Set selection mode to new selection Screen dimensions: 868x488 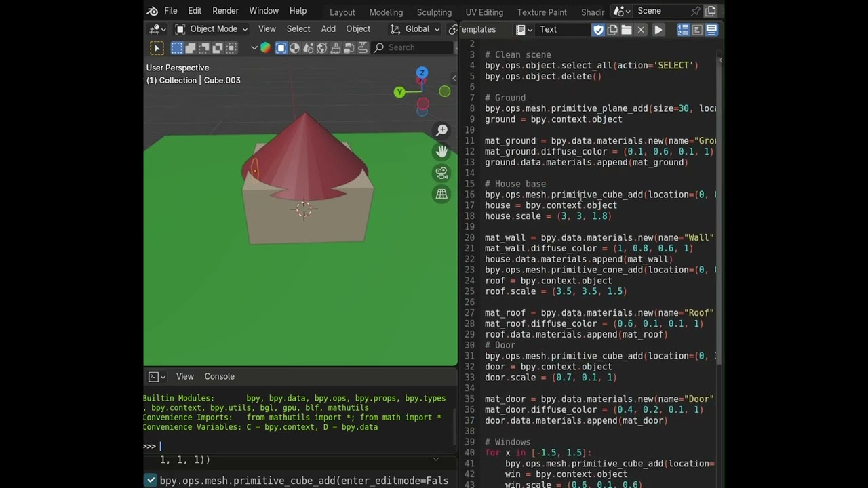177,47
